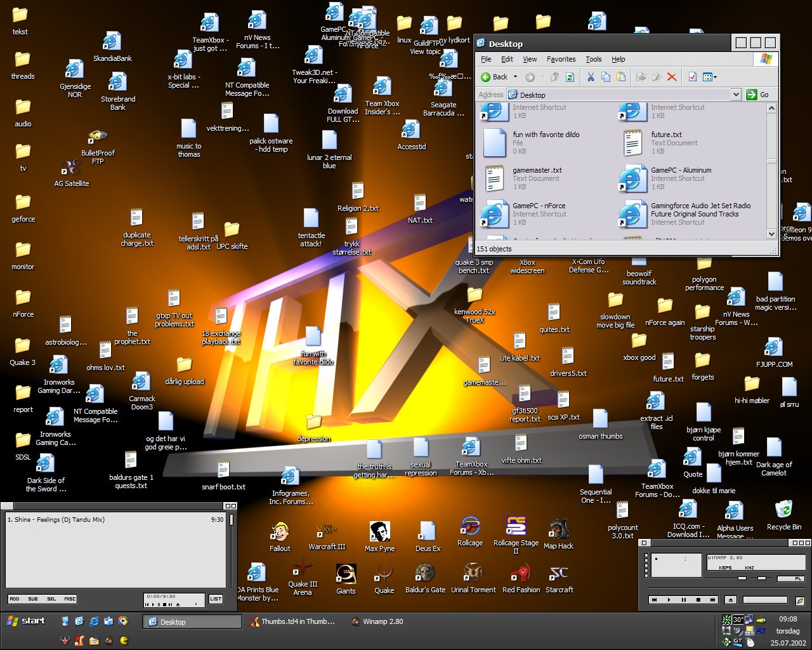Click the Eject button in Winamp main window
The width and height of the screenshot is (812, 650).
[730, 600]
